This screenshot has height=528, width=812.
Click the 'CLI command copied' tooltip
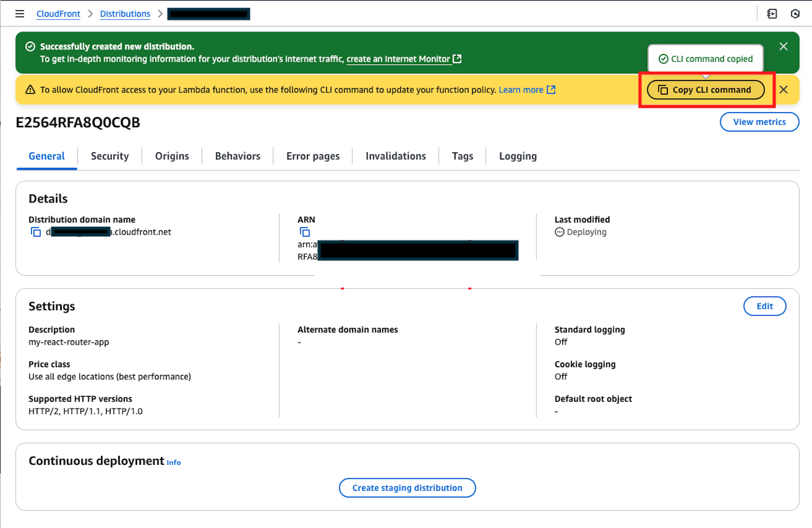[705, 59]
